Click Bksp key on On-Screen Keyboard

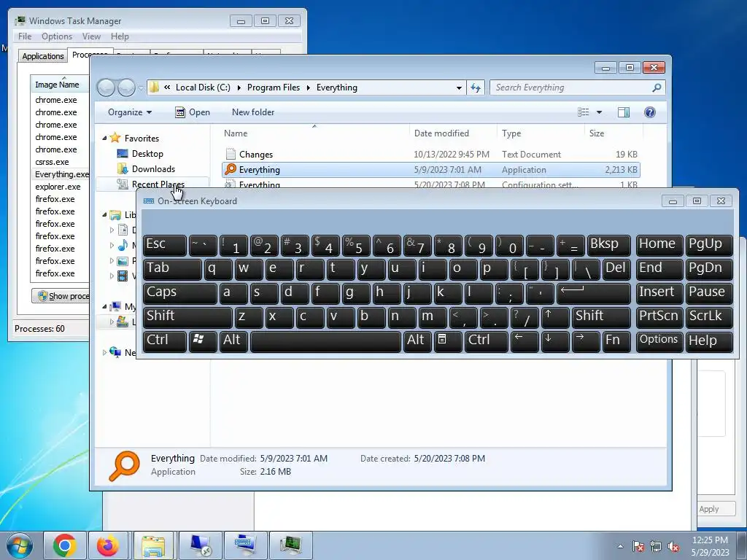click(609, 245)
